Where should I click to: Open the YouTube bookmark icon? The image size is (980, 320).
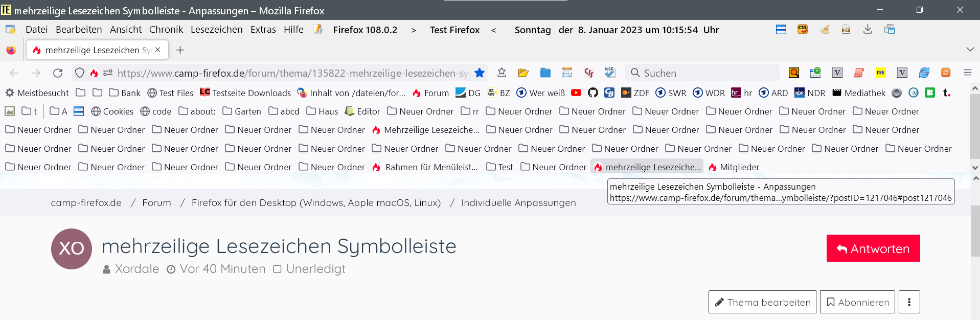click(576, 93)
